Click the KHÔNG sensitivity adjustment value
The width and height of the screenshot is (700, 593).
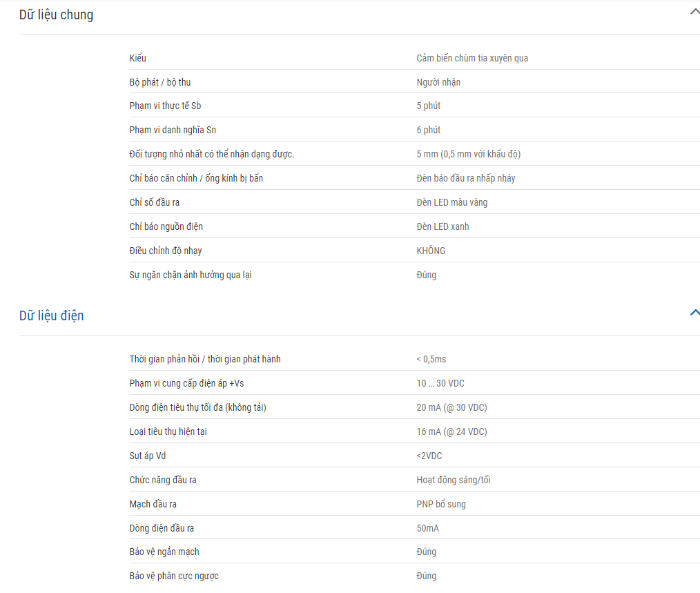click(x=431, y=251)
